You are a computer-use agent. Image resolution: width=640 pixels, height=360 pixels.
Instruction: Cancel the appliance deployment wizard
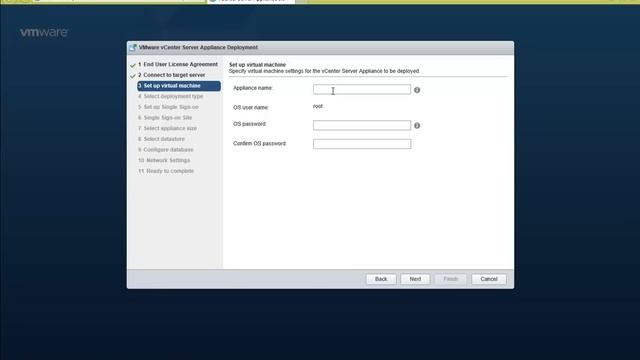pyautogui.click(x=489, y=279)
